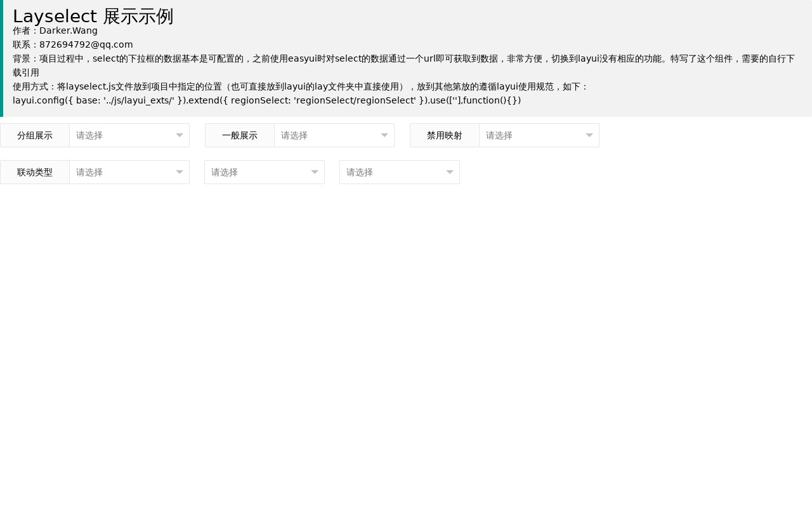
Task: Click the layui.config code line
Action: [267, 100]
